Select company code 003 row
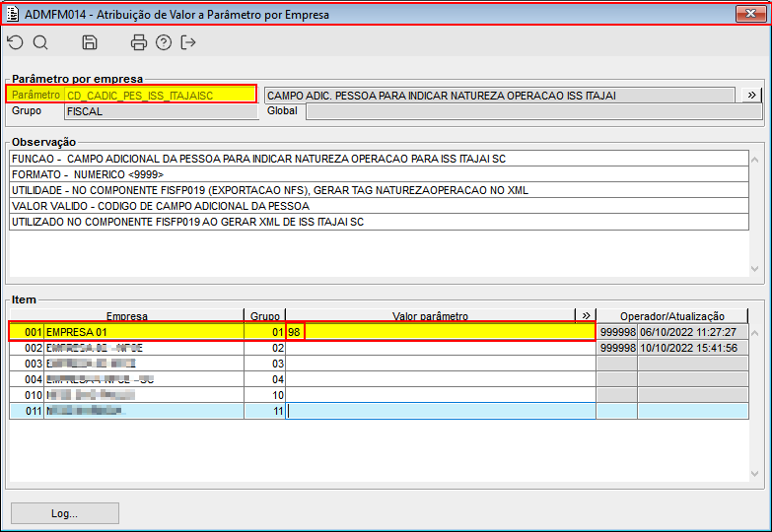 pos(27,364)
